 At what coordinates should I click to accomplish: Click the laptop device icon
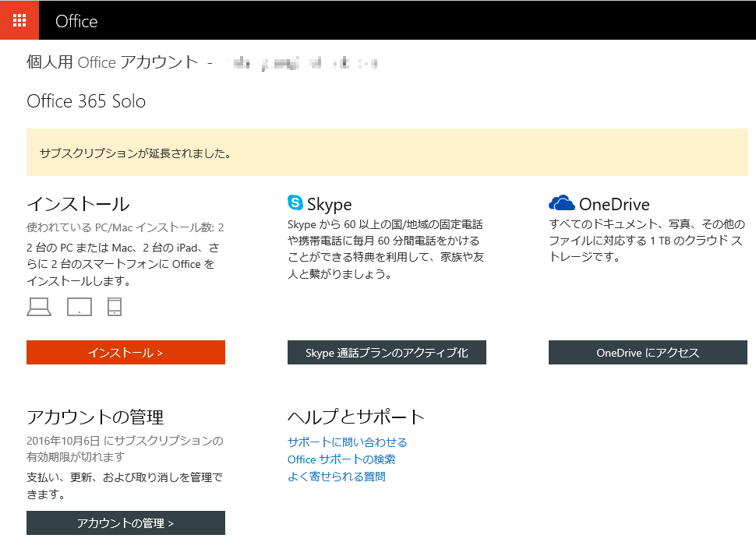tap(39, 307)
